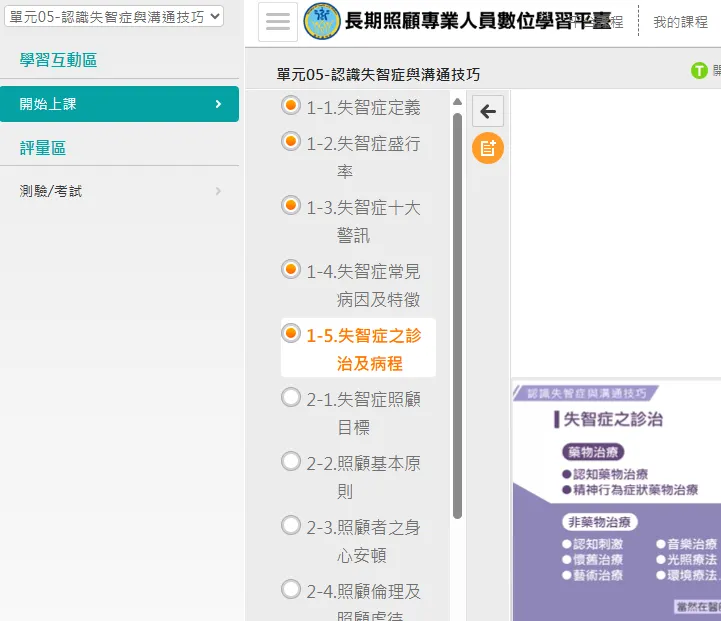This screenshot has height=621, width=721.
Task: Open lesson 1-2.失智症盛行率
Action: tap(363, 158)
